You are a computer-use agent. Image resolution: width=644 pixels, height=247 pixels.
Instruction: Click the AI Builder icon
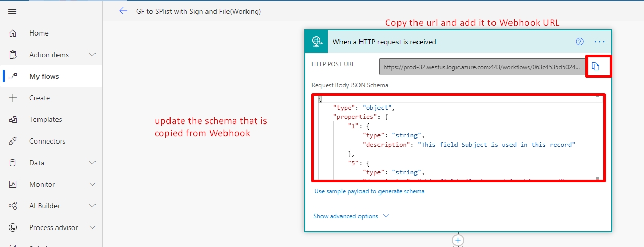point(13,206)
